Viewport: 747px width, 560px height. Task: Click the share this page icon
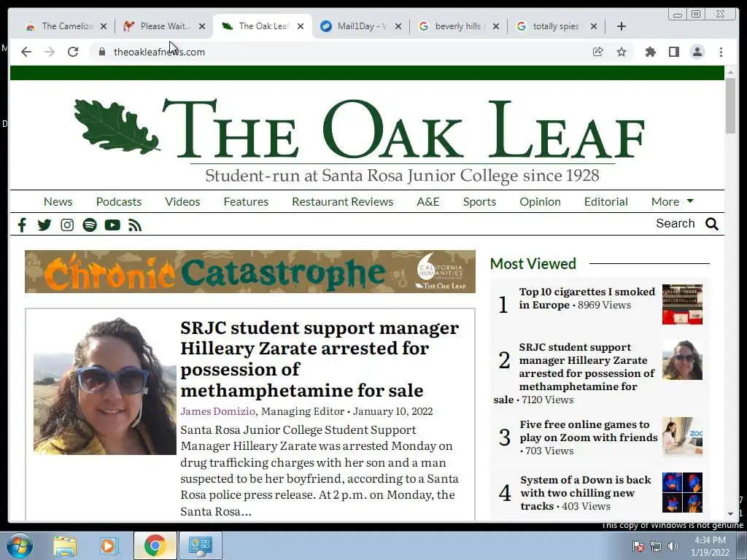point(598,52)
